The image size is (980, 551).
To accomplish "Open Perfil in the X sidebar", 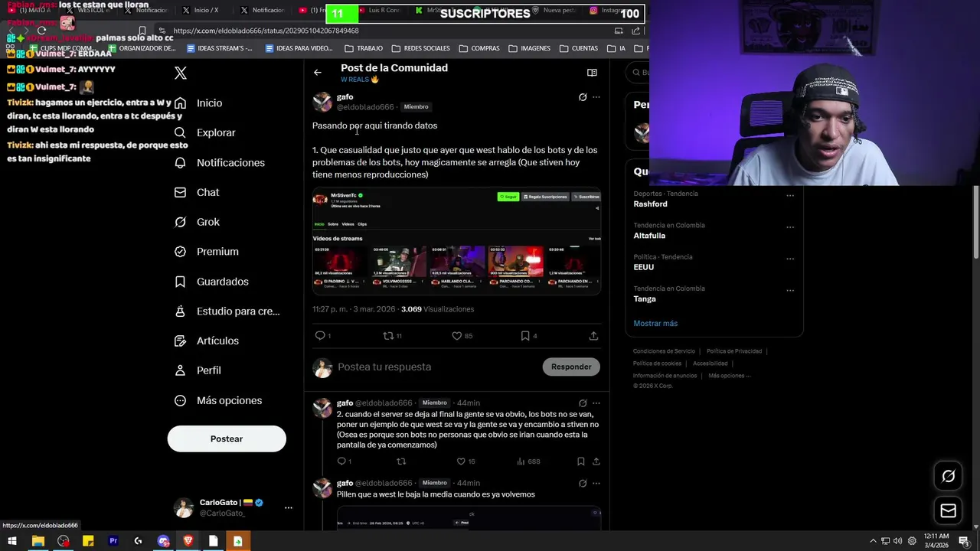I will (x=198, y=370).
